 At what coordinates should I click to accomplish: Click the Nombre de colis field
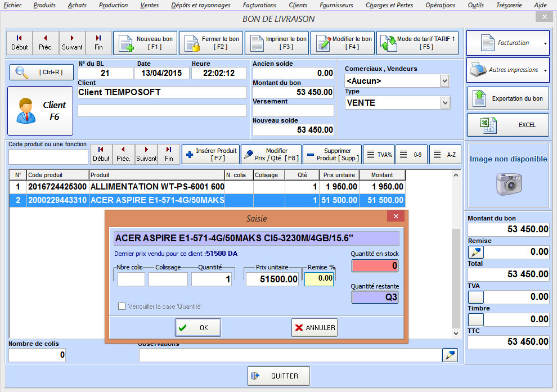coord(37,355)
